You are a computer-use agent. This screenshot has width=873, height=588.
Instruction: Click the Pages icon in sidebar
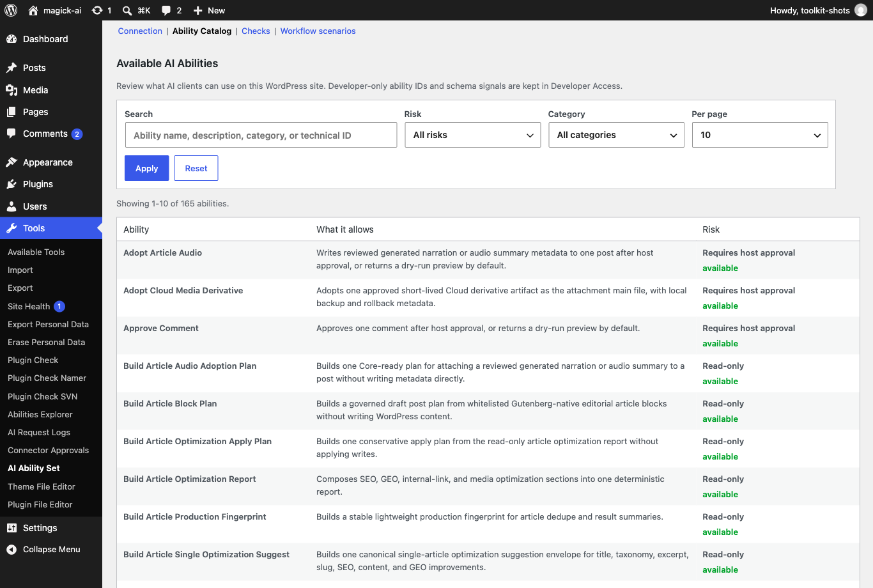click(12, 112)
